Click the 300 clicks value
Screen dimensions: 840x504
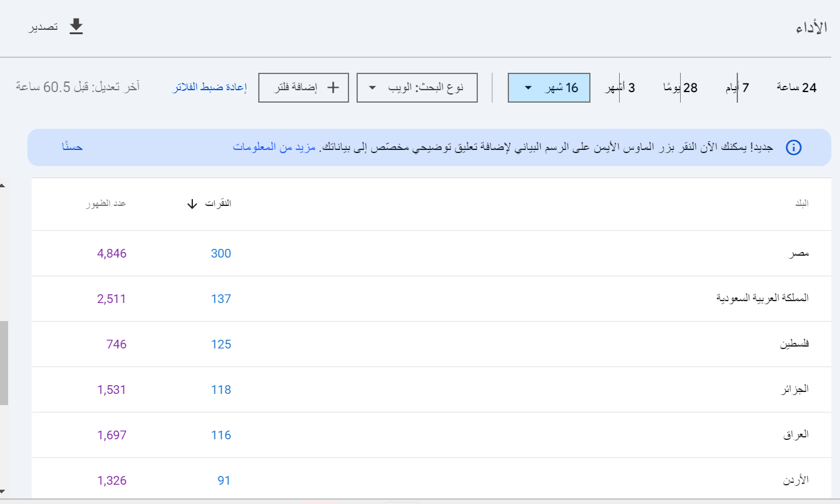click(x=221, y=253)
